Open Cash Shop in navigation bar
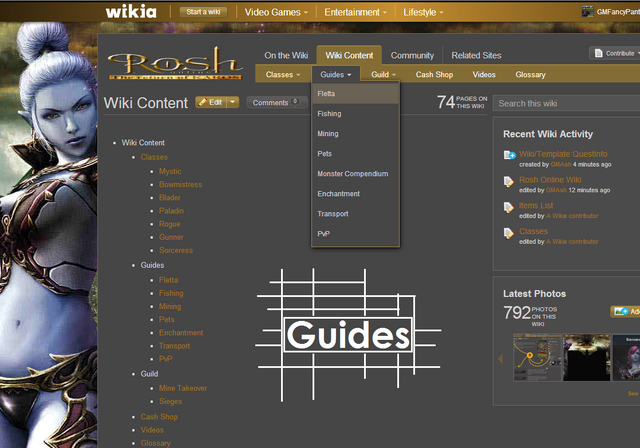640x448 pixels. [x=434, y=75]
